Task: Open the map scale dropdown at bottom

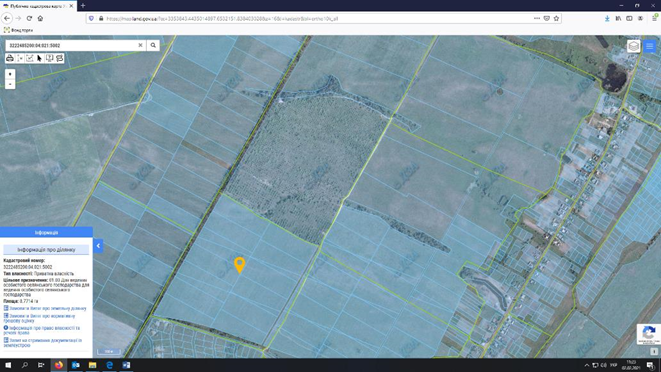Action: pos(109,351)
